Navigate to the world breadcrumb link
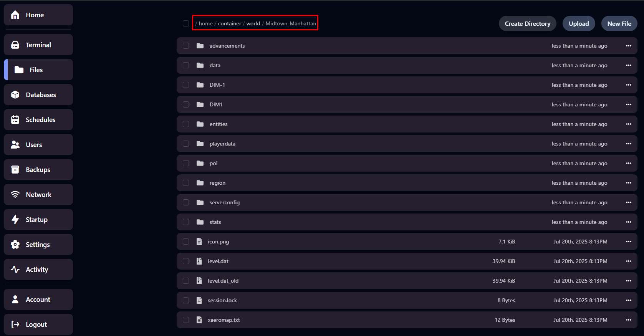The width and height of the screenshot is (644, 336). pos(253,23)
